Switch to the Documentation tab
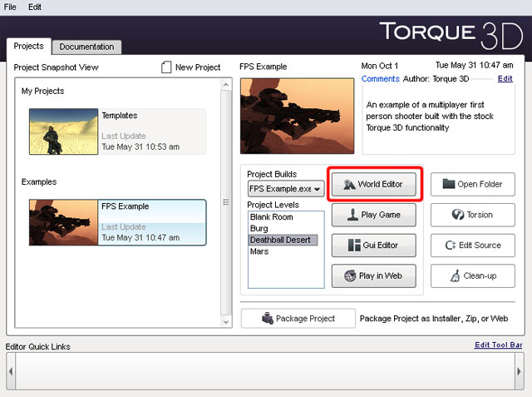Image resolution: width=532 pixels, height=397 pixels. pyautogui.click(x=86, y=47)
